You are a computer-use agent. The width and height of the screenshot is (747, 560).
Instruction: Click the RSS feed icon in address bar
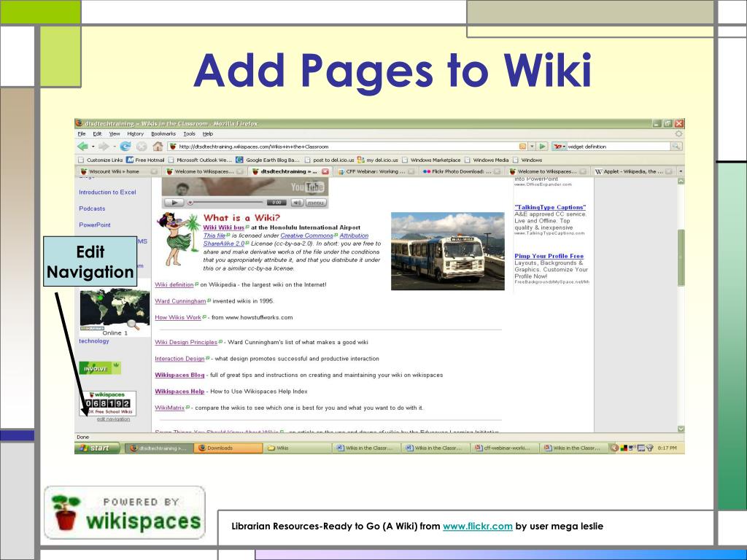pyautogui.click(x=522, y=147)
